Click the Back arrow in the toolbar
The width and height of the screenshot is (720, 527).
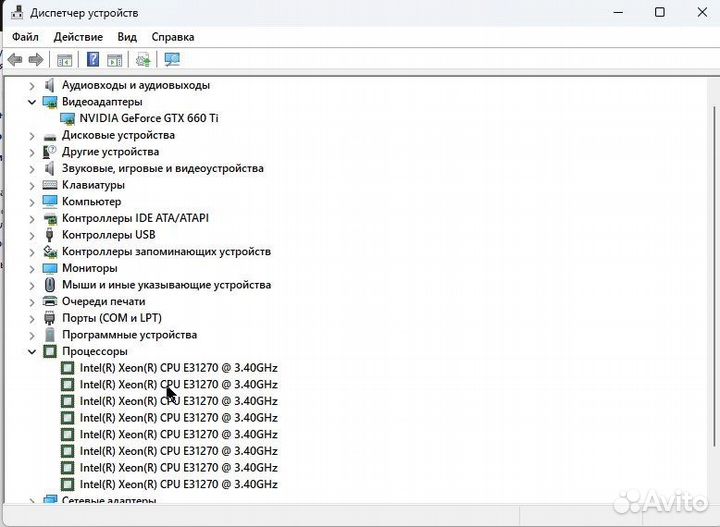click(x=15, y=60)
